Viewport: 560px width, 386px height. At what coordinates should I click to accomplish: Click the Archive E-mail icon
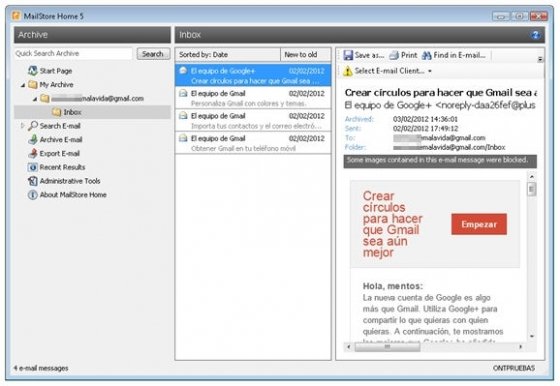33,140
